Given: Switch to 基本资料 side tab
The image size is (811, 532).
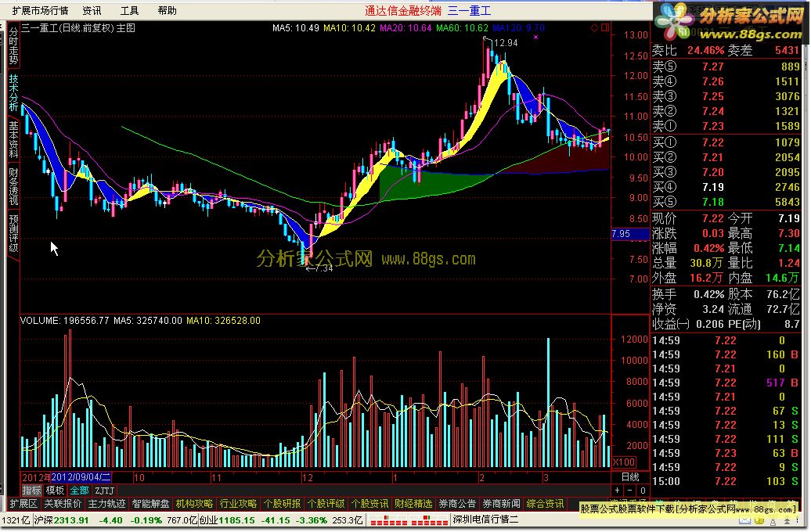Looking at the screenshot, I should point(13,139).
